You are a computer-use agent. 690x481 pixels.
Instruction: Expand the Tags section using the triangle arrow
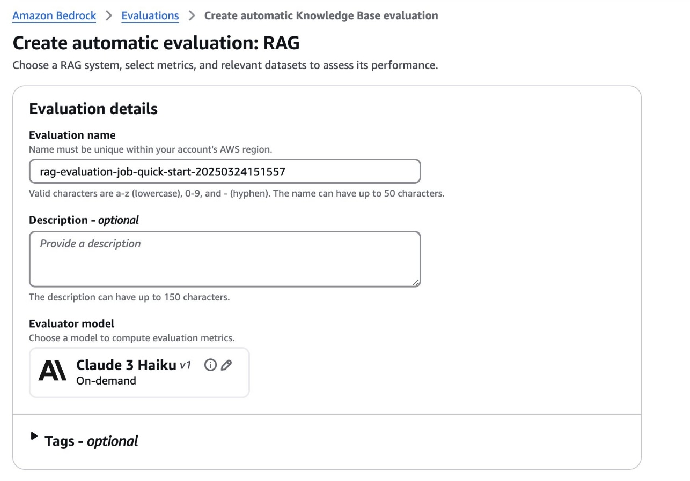tap(35, 438)
